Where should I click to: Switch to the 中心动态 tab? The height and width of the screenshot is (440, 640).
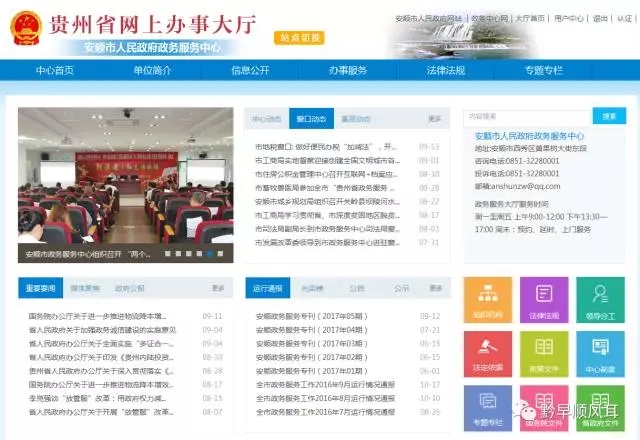point(267,119)
